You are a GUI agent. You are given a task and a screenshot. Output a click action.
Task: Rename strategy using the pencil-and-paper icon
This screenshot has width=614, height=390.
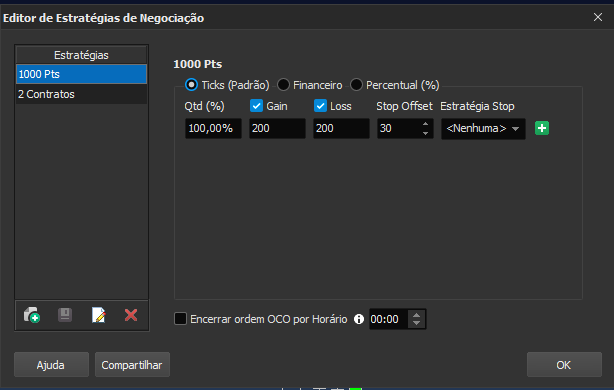pos(98,315)
